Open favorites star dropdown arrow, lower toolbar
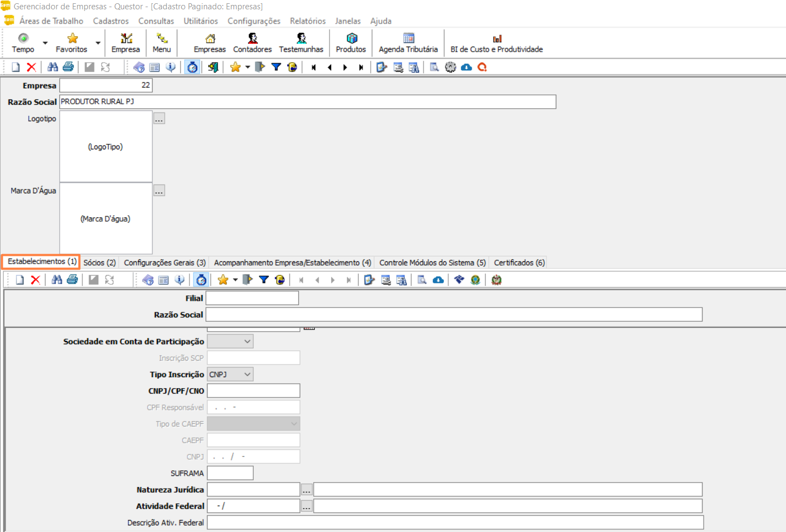Viewport: 786px width, 532px height. [x=235, y=279]
